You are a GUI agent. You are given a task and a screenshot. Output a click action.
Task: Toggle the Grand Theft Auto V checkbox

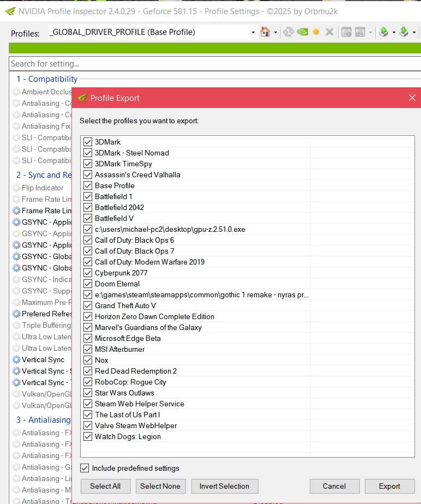(x=88, y=305)
